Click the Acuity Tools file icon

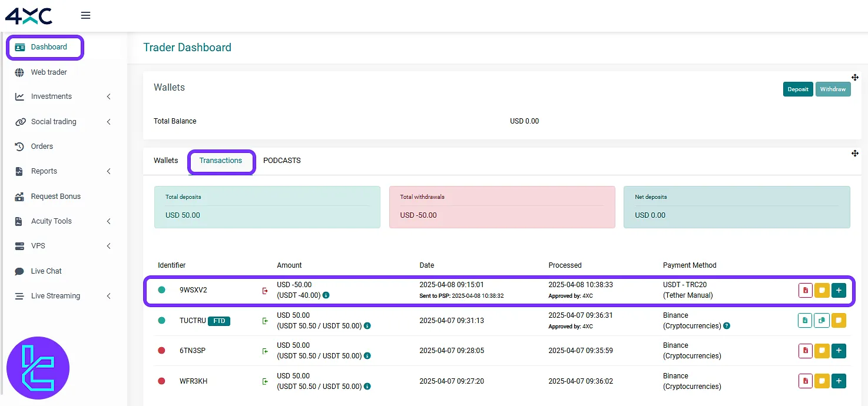pos(20,221)
